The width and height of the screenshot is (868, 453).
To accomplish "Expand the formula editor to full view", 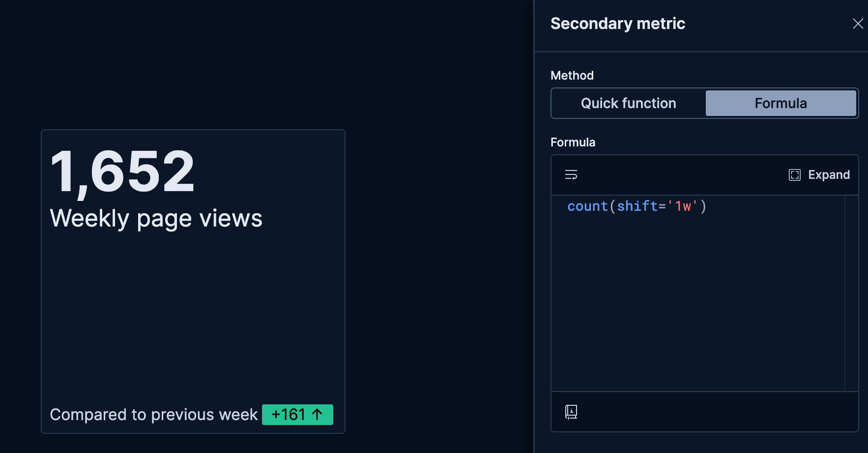I will (819, 174).
